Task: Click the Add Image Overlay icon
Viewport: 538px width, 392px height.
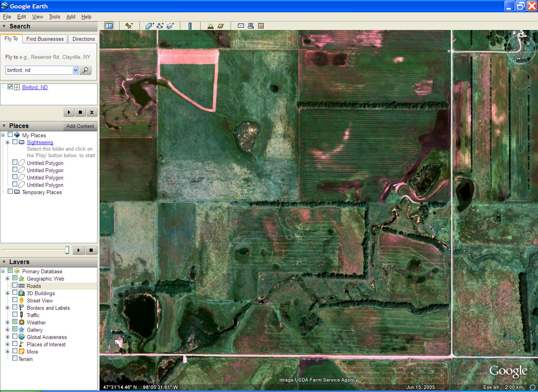Action: click(170, 26)
